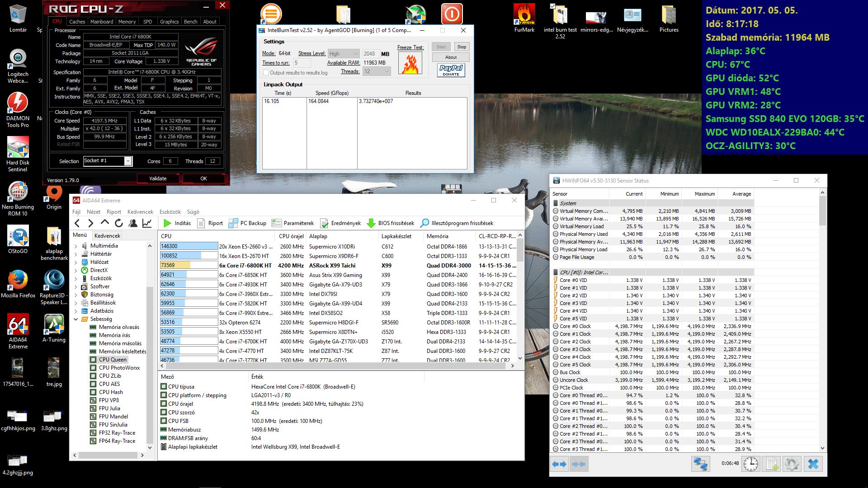The width and height of the screenshot is (868, 488).
Task: Click BIOS frissítések download icon
Action: point(371,223)
